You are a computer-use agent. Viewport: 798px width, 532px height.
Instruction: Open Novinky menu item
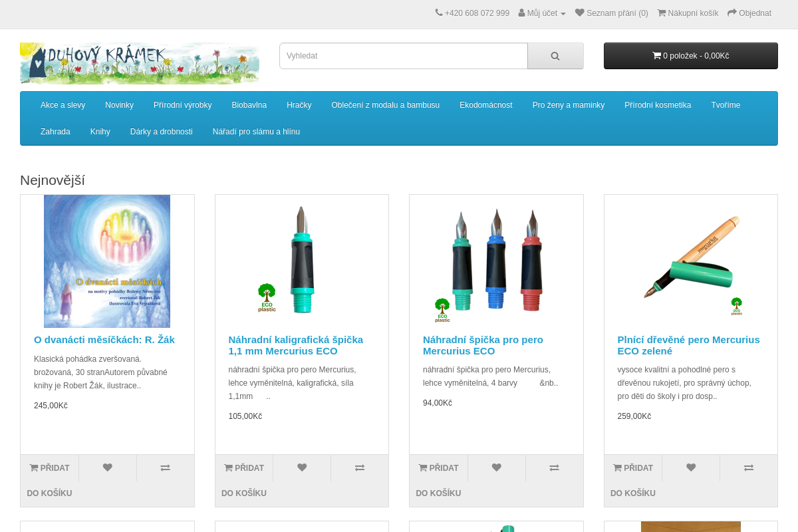point(119,105)
